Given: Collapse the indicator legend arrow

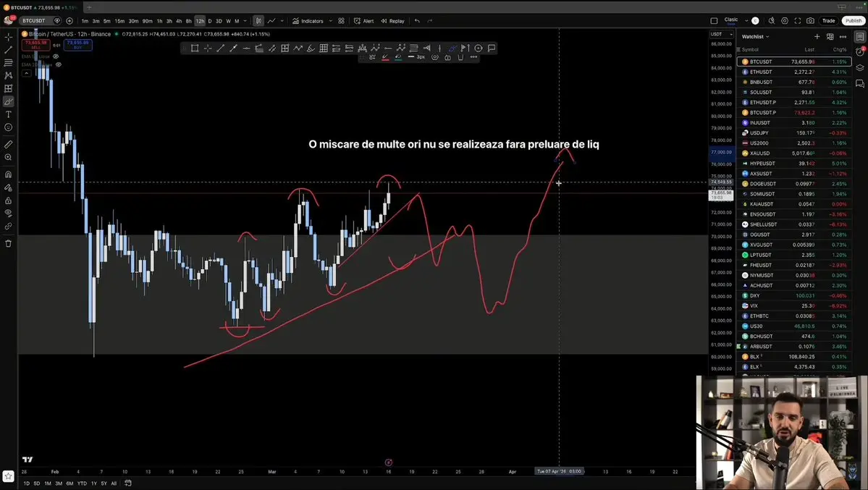Looking at the screenshot, I should 26,73.
